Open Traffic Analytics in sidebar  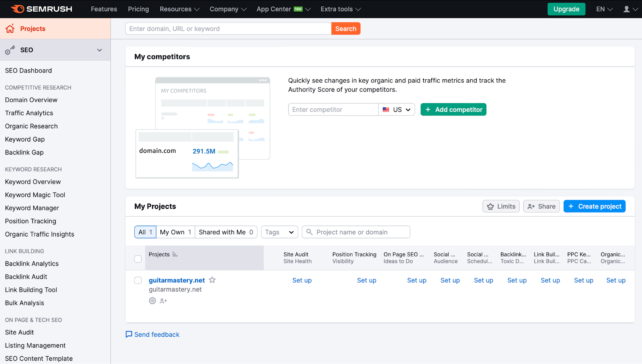29,113
